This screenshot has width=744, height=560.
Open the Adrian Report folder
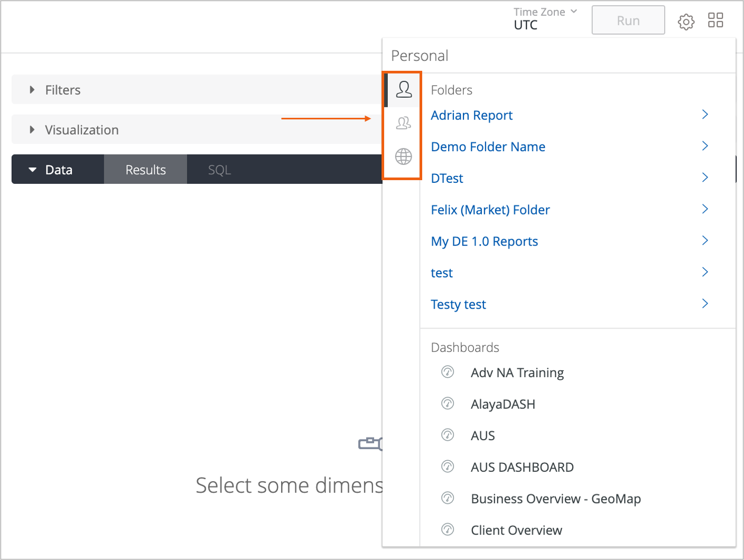[x=471, y=115]
